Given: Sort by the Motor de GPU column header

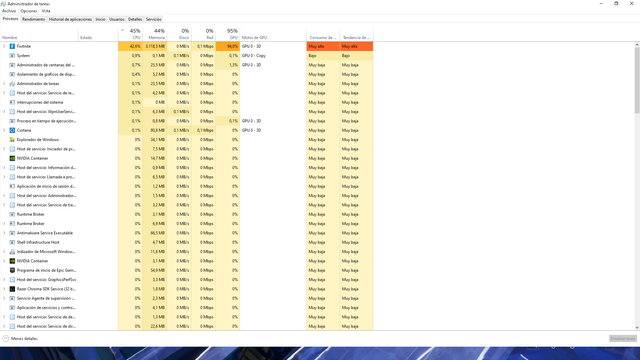Looking at the screenshot, I should pos(273,34).
